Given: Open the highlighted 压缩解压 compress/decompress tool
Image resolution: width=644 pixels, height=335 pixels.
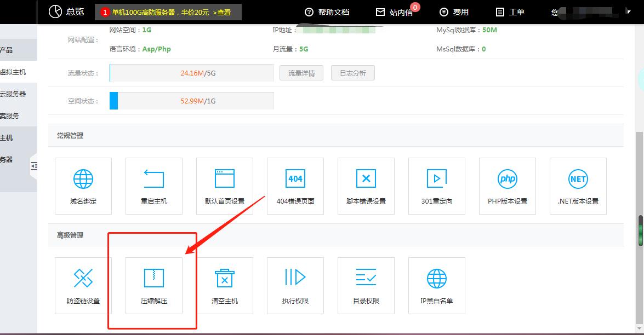Looking at the screenshot, I should click(x=153, y=285).
